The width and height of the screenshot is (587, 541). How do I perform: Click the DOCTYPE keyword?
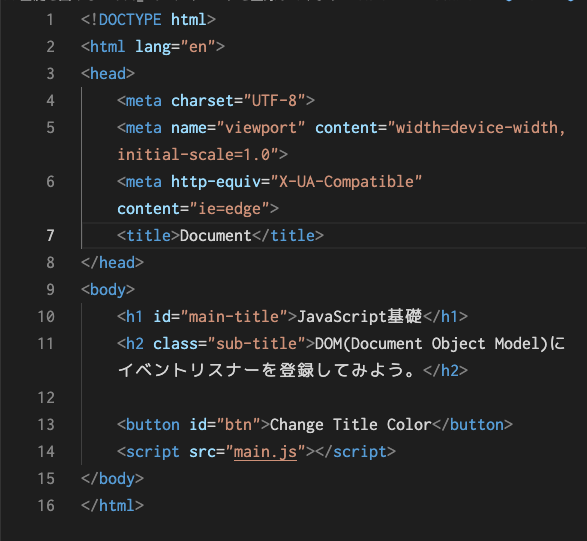click(x=130, y=20)
